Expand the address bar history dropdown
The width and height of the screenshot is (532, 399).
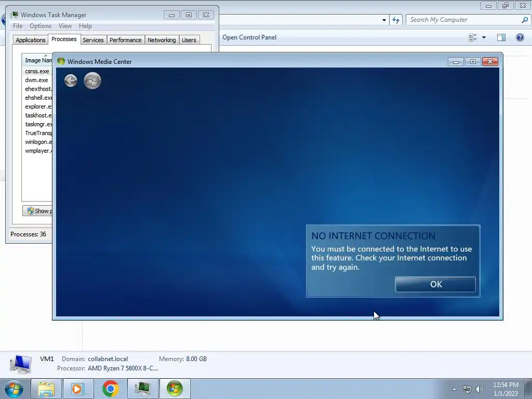tap(384, 20)
